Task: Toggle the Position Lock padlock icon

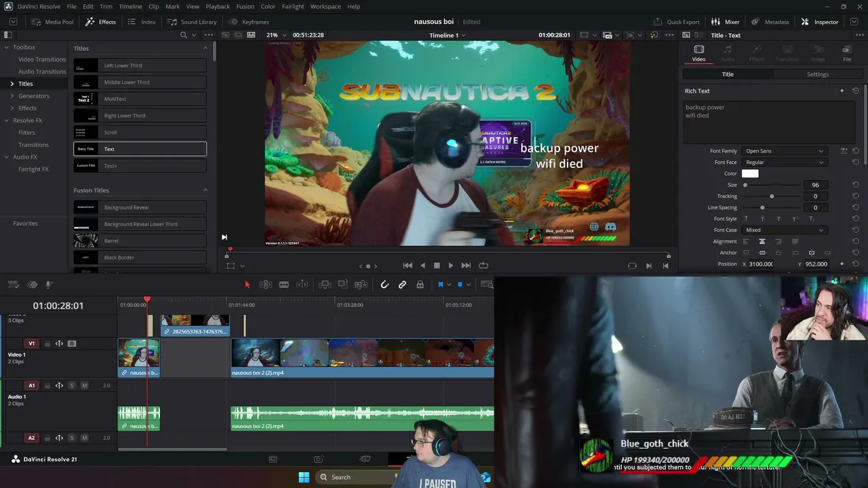Action: tap(420, 285)
